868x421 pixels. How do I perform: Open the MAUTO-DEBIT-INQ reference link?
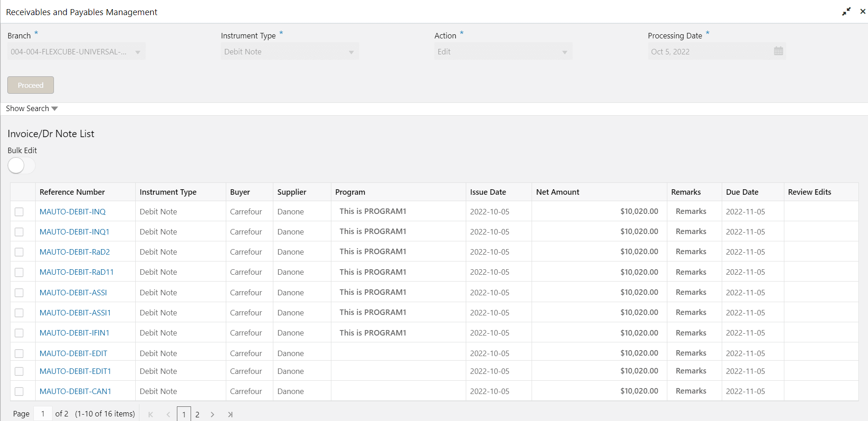point(73,212)
